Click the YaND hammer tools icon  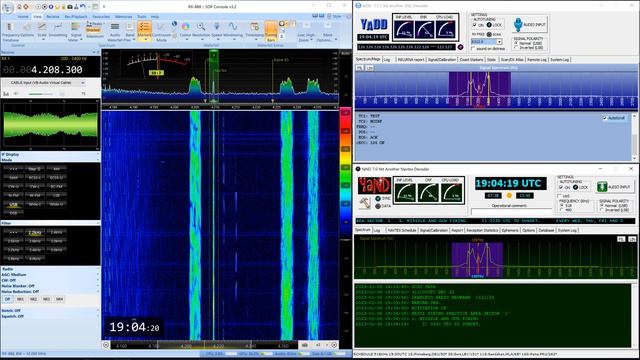(x=365, y=203)
